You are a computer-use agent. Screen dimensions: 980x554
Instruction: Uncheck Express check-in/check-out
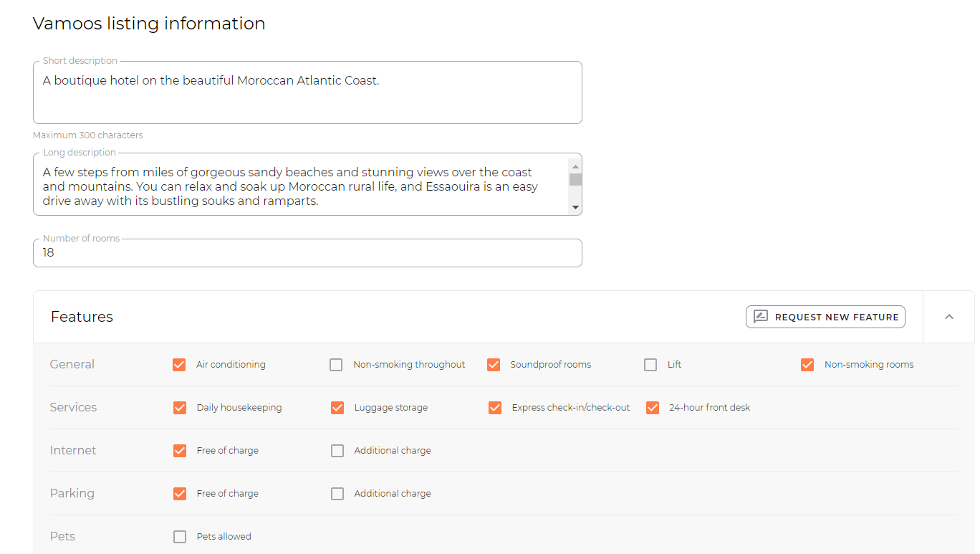coord(495,408)
